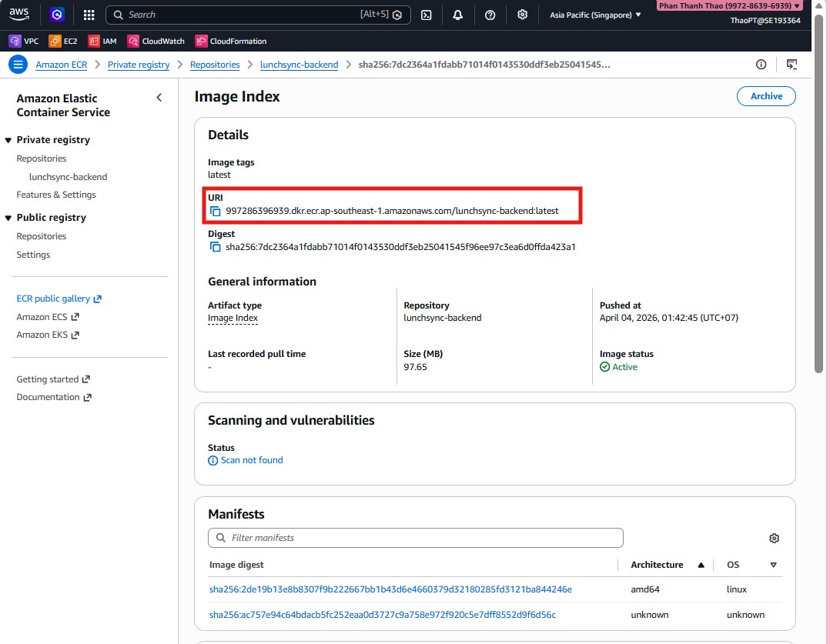Open the info panel icon

pyautogui.click(x=761, y=65)
